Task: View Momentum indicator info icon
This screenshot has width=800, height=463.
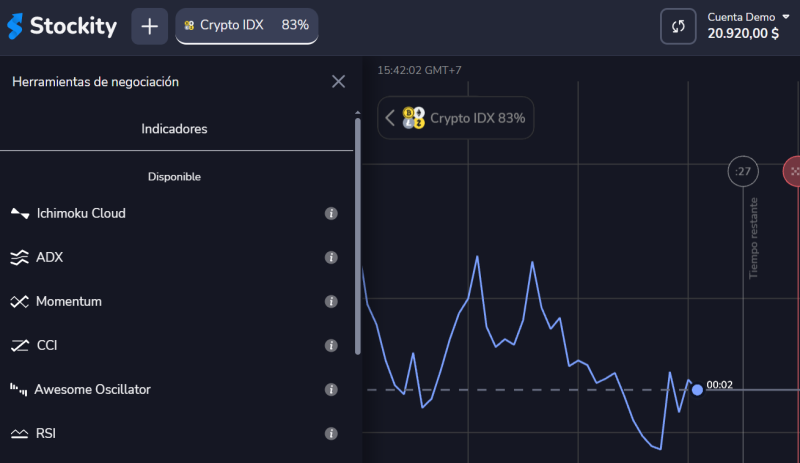Action: (x=331, y=302)
